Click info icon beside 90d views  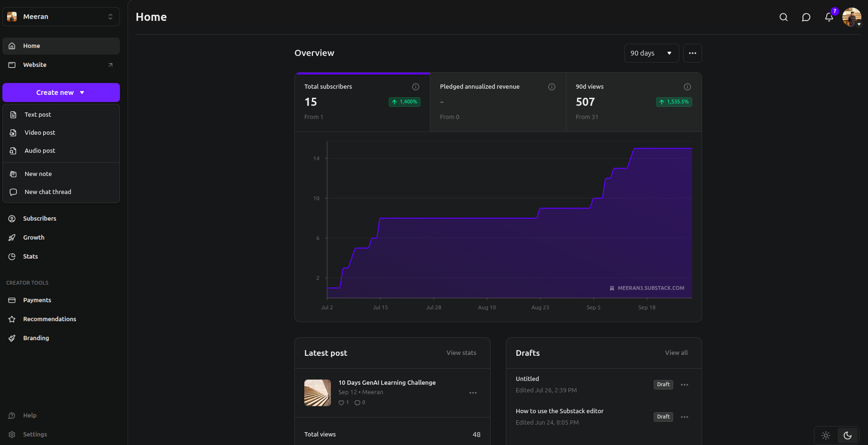coord(687,87)
